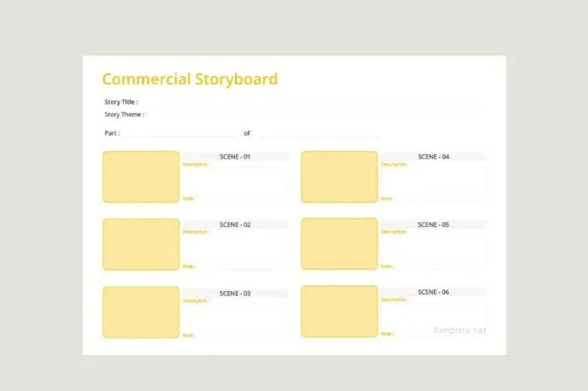Click the blank line after "of"
Viewport: 588px width, 391px height.
[x=319, y=134]
